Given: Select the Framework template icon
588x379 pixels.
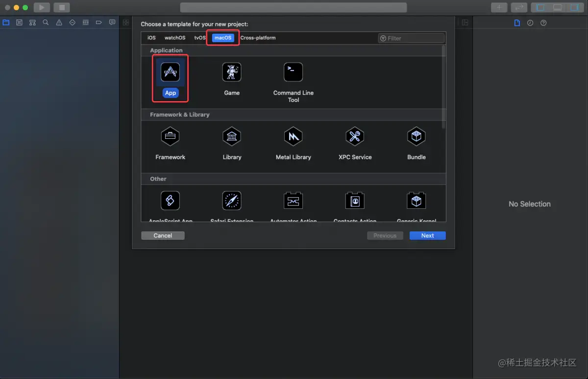Looking at the screenshot, I should point(170,136).
